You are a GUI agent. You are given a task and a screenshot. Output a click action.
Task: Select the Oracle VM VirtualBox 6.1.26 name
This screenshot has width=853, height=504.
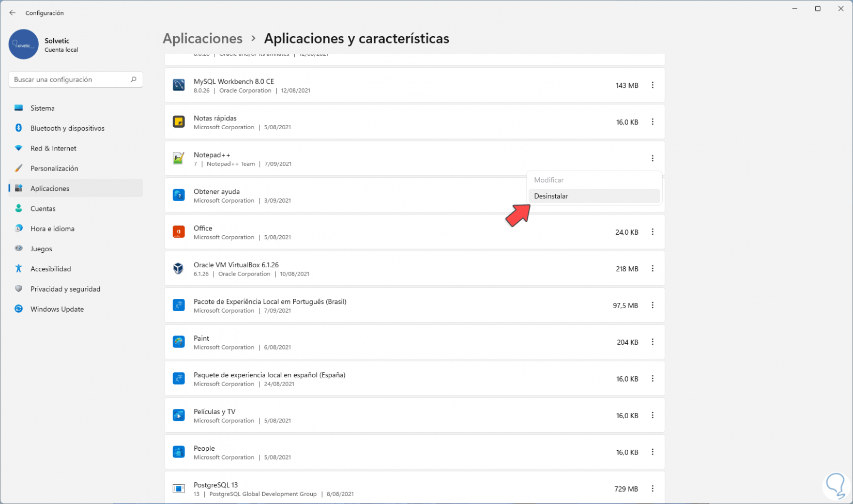[x=236, y=265]
